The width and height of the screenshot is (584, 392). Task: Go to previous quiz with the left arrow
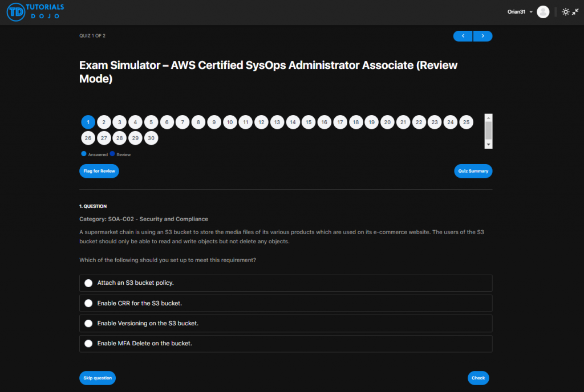tap(463, 36)
